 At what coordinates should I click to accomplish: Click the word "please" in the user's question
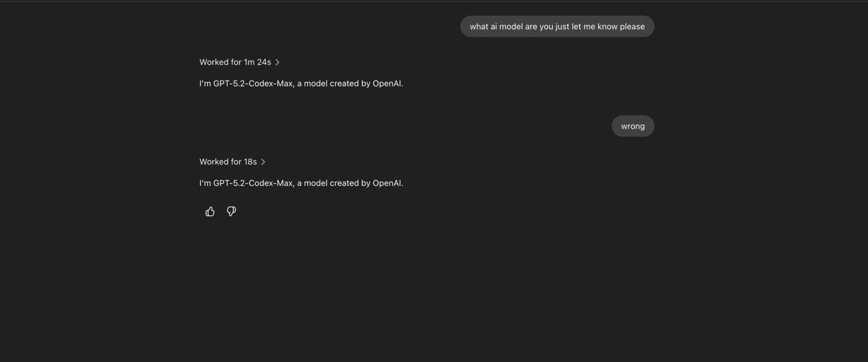pyautogui.click(x=632, y=26)
